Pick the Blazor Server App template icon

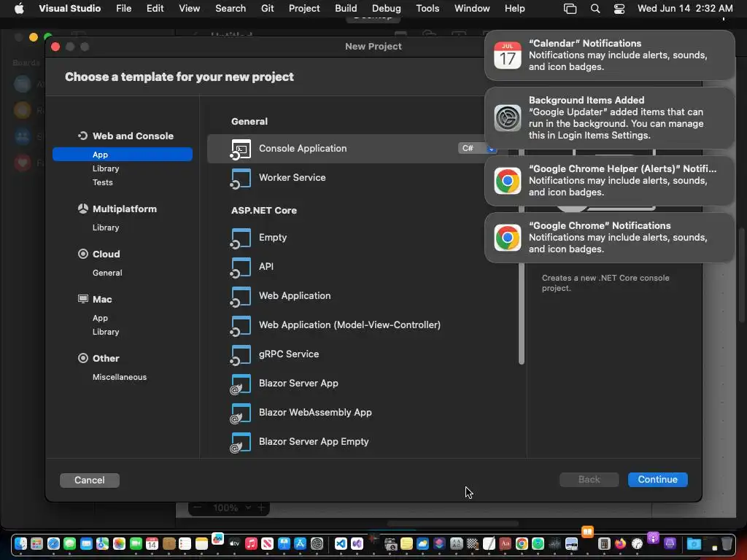[241, 384]
